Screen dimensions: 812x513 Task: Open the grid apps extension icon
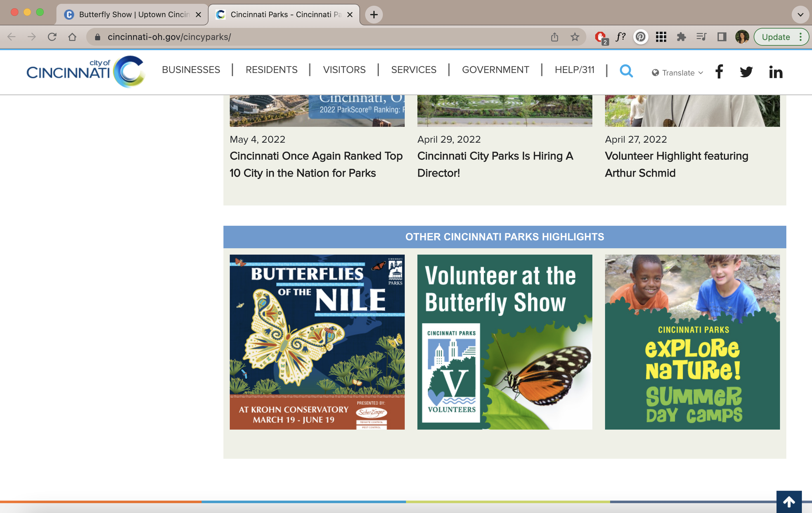coord(661,37)
